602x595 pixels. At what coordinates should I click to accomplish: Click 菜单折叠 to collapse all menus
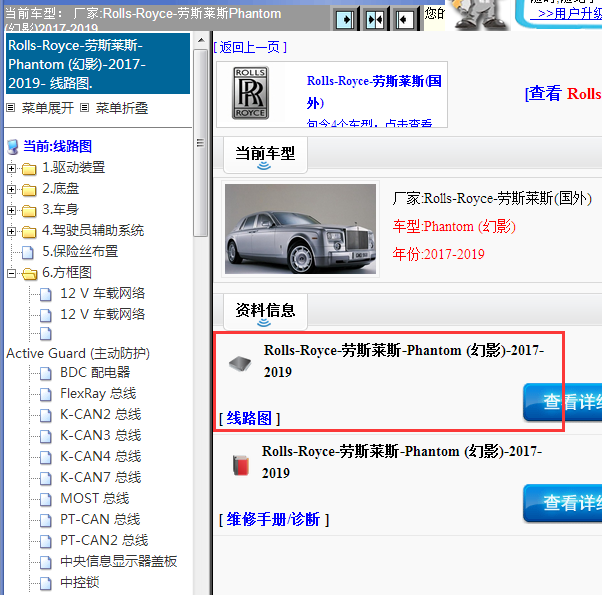point(122,108)
